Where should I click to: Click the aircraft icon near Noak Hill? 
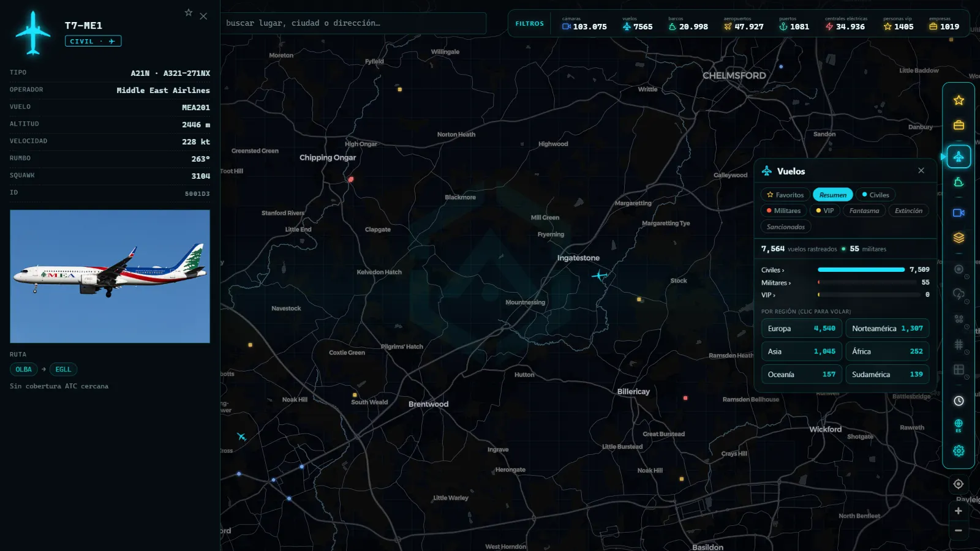[241, 437]
